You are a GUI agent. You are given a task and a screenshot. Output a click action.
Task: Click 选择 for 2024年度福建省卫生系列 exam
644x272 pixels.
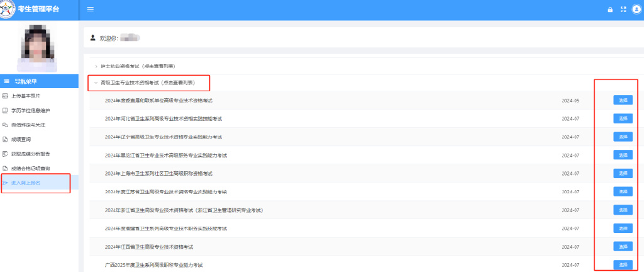click(x=623, y=229)
